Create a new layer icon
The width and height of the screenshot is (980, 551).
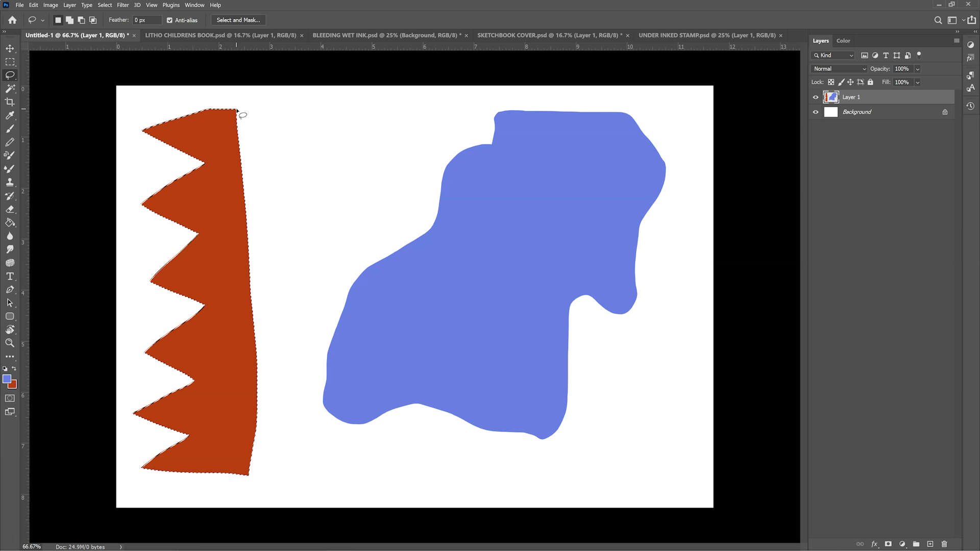pos(930,544)
